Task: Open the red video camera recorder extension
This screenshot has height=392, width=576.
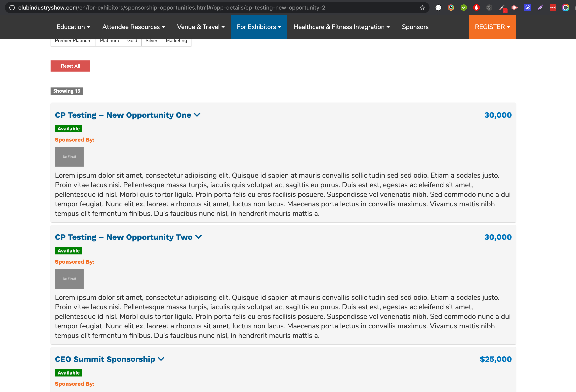Action: (514, 8)
